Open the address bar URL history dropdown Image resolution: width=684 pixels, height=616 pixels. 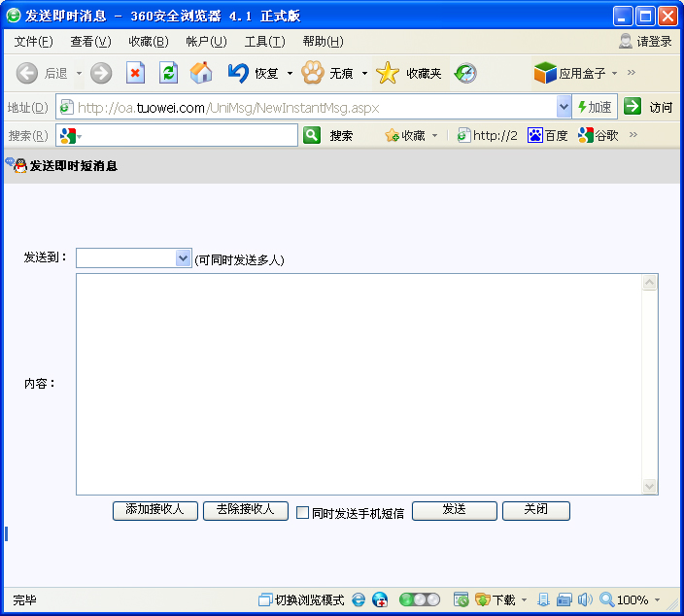[x=564, y=107]
